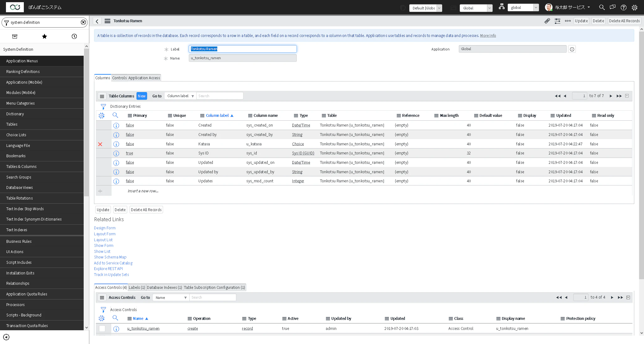Click the Table Columns search field
The width and height of the screenshot is (644, 344).
click(220, 96)
